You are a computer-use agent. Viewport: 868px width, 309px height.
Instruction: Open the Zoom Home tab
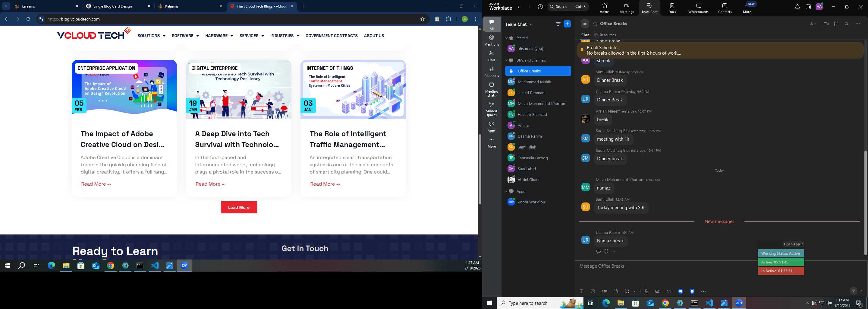coord(604,8)
